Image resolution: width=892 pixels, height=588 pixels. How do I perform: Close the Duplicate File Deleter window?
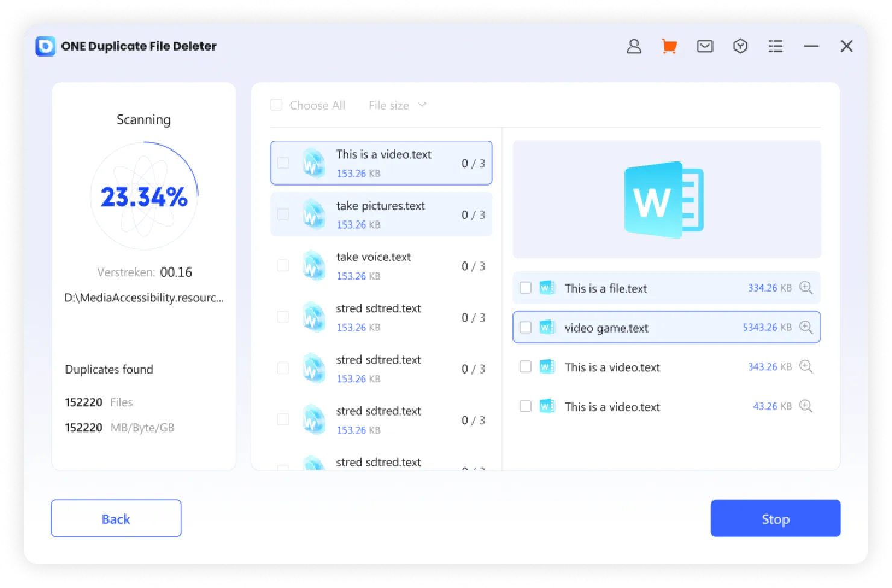click(x=847, y=46)
